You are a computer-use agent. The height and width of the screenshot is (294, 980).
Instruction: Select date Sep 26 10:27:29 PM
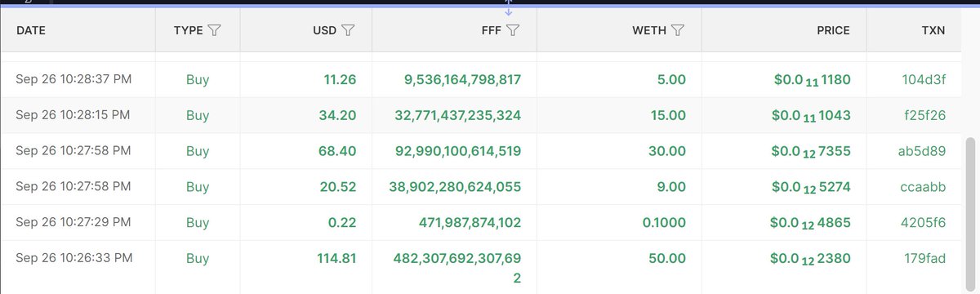click(x=73, y=222)
